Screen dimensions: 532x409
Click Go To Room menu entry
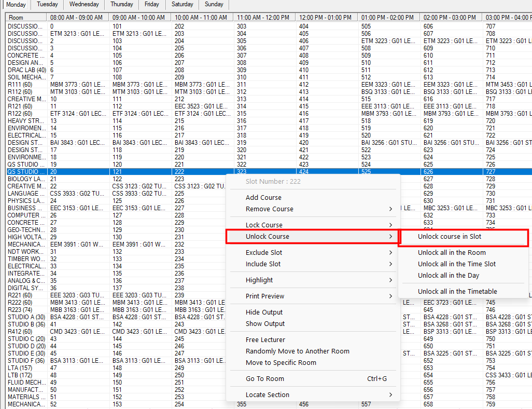(313, 379)
